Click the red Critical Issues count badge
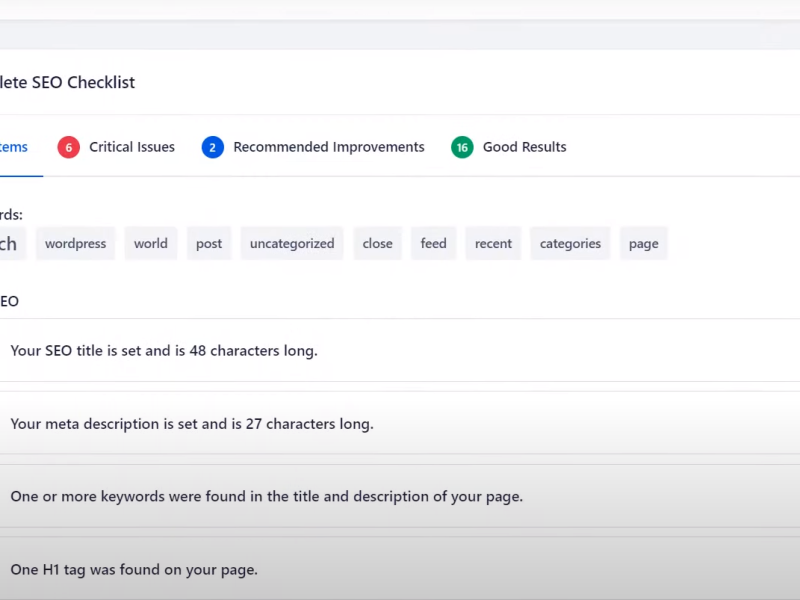Image resolution: width=800 pixels, height=600 pixels. 69,147
